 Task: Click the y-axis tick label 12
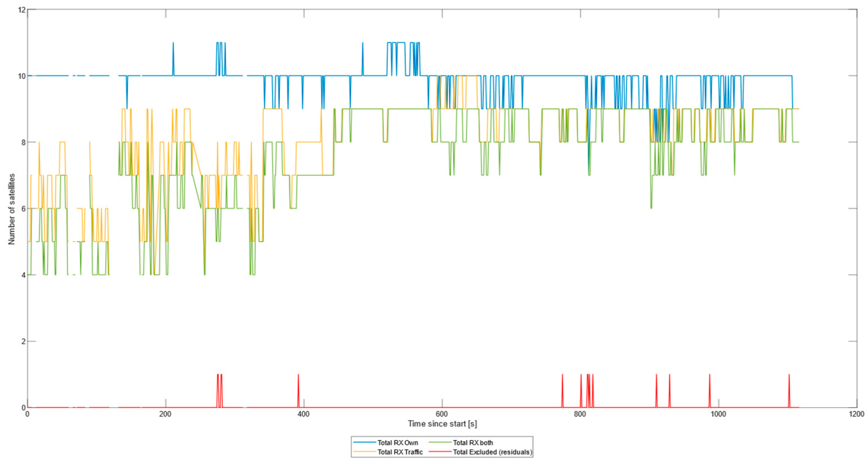pos(21,10)
